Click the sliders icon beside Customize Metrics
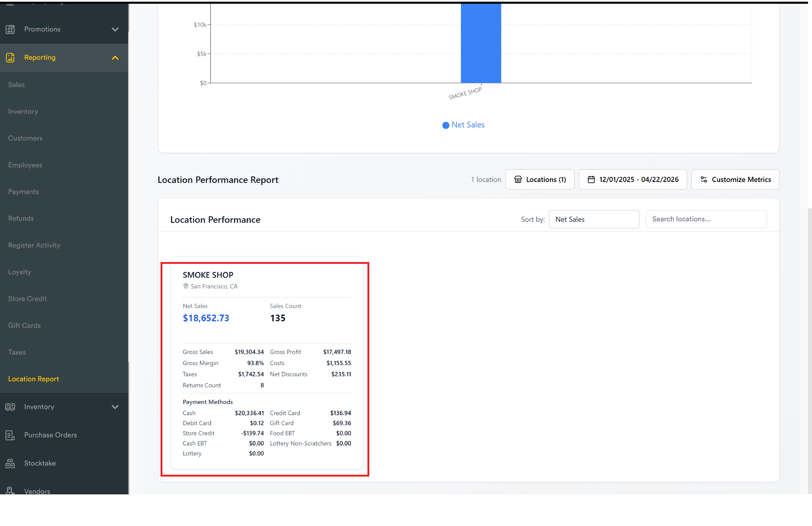The width and height of the screenshot is (812, 526). (704, 180)
